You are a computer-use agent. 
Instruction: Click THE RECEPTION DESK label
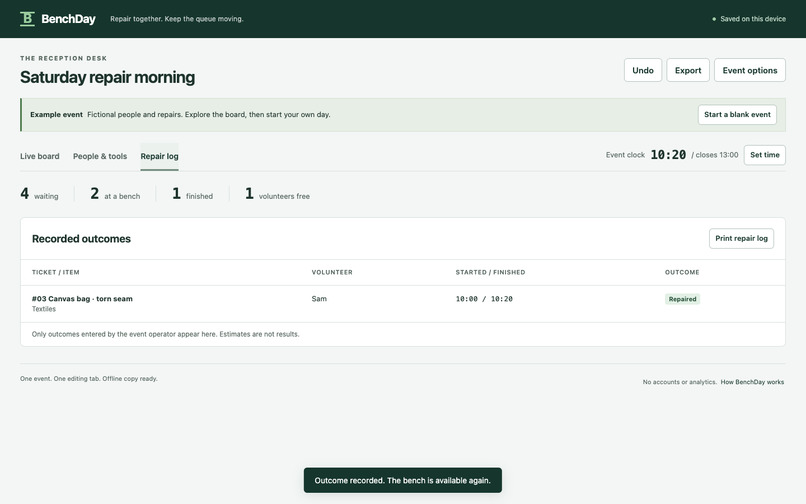pyautogui.click(x=64, y=58)
